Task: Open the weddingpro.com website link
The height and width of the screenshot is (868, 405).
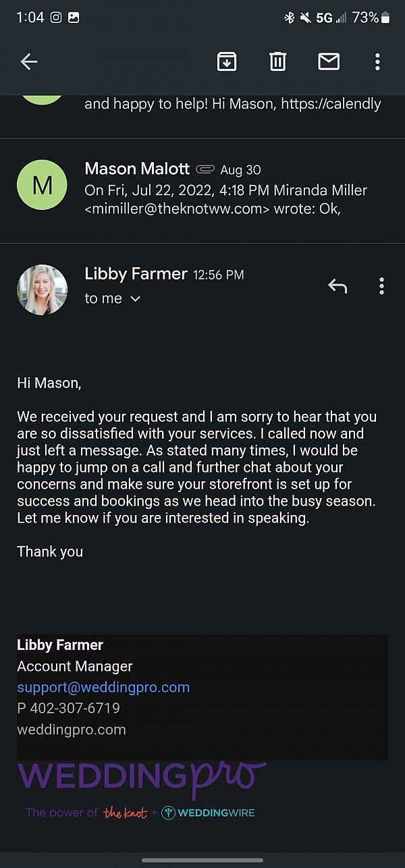Action: coord(72,729)
